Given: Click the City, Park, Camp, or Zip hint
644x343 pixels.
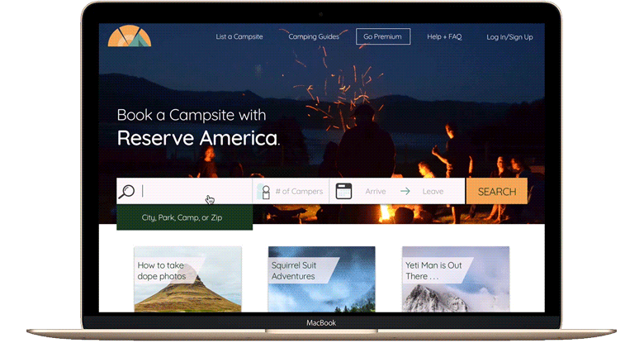Looking at the screenshot, I should (x=184, y=217).
